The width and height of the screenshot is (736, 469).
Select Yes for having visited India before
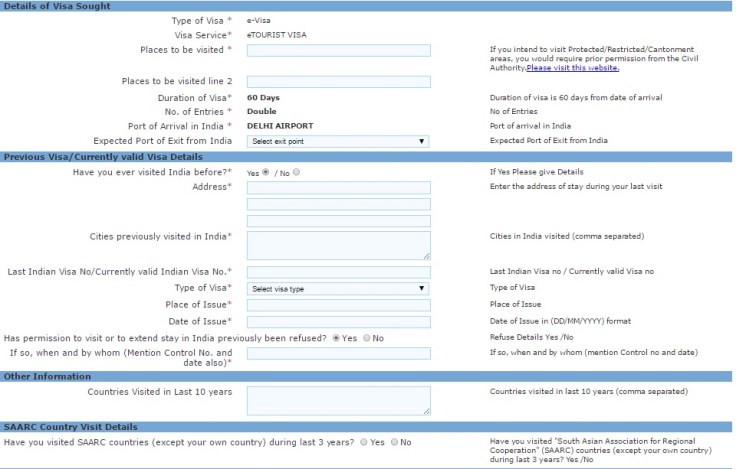click(x=265, y=172)
